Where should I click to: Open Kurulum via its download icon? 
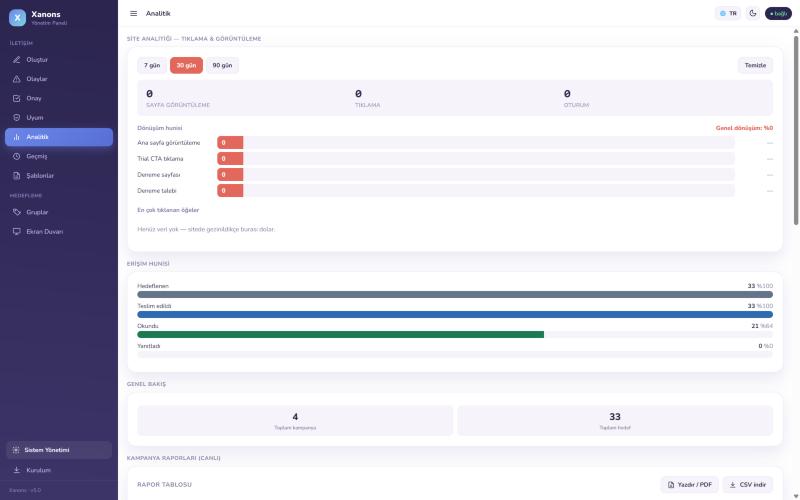[16, 470]
